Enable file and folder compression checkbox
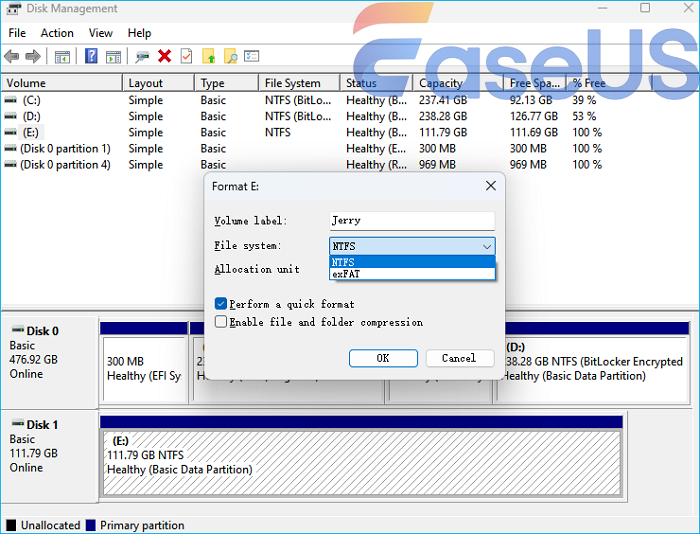This screenshot has width=700, height=534. [x=220, y=322]
